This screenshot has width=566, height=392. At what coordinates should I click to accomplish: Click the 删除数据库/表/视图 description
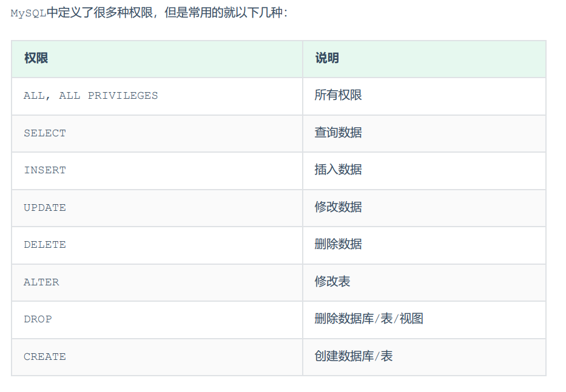pyautogui.click(x=369, y=319)
